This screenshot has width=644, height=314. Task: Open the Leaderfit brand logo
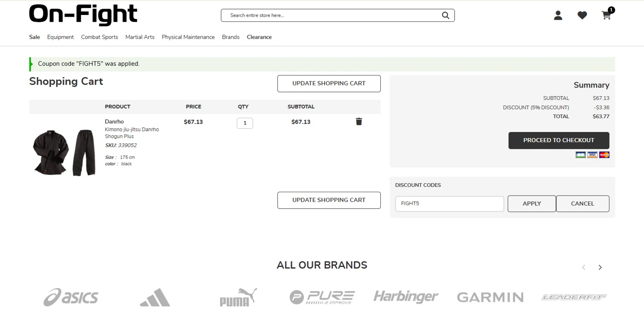pyautogui.click(x=574, y=297)
